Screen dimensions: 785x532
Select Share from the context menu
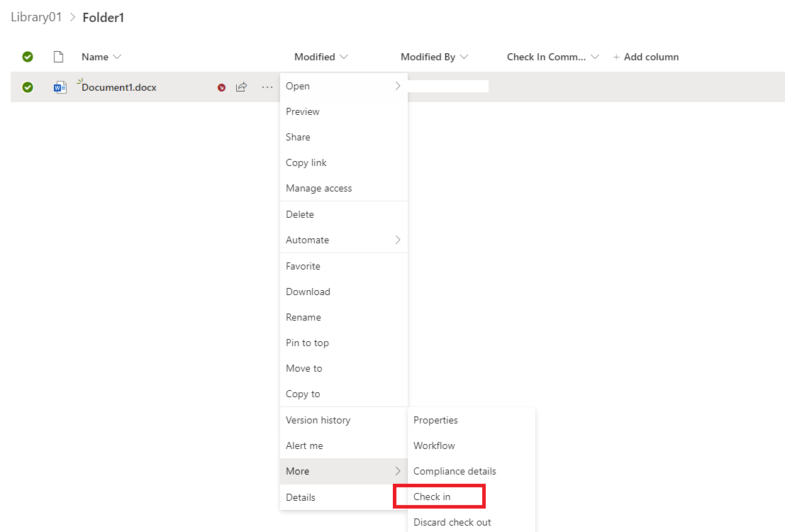coord(344,138)
